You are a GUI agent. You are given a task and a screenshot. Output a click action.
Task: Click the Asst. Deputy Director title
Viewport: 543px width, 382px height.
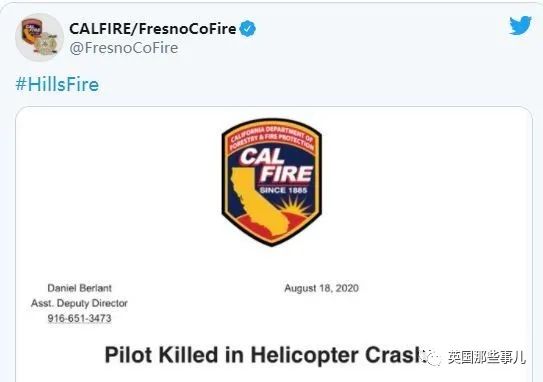79,303
